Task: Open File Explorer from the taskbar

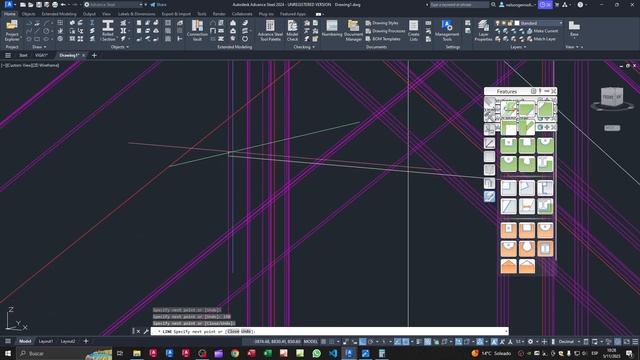Action: pos(137,353)
